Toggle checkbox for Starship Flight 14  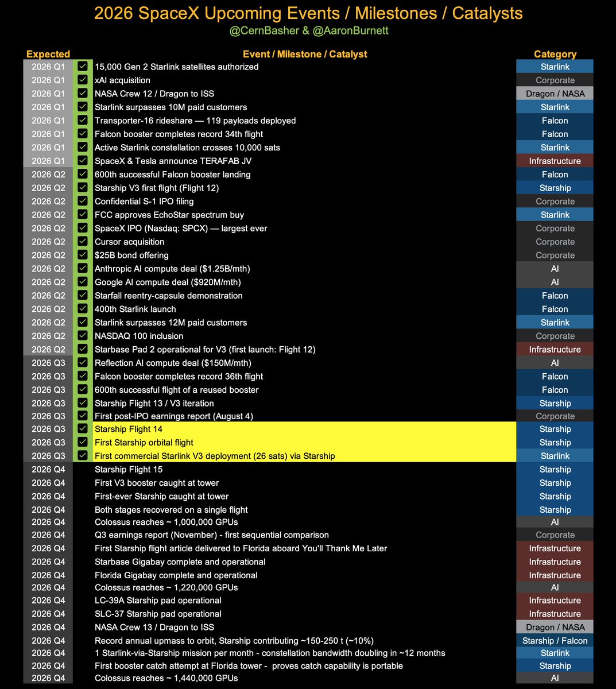(x=83, y=429)
